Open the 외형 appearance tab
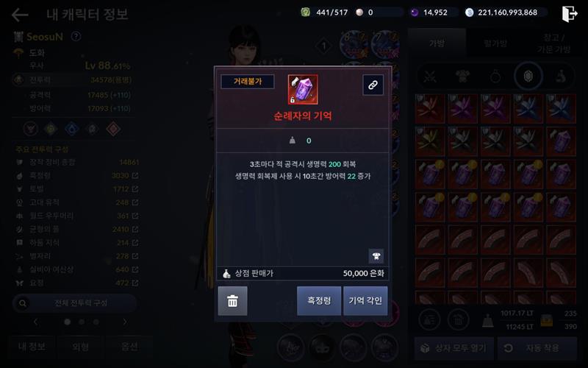 pos(80,347)
